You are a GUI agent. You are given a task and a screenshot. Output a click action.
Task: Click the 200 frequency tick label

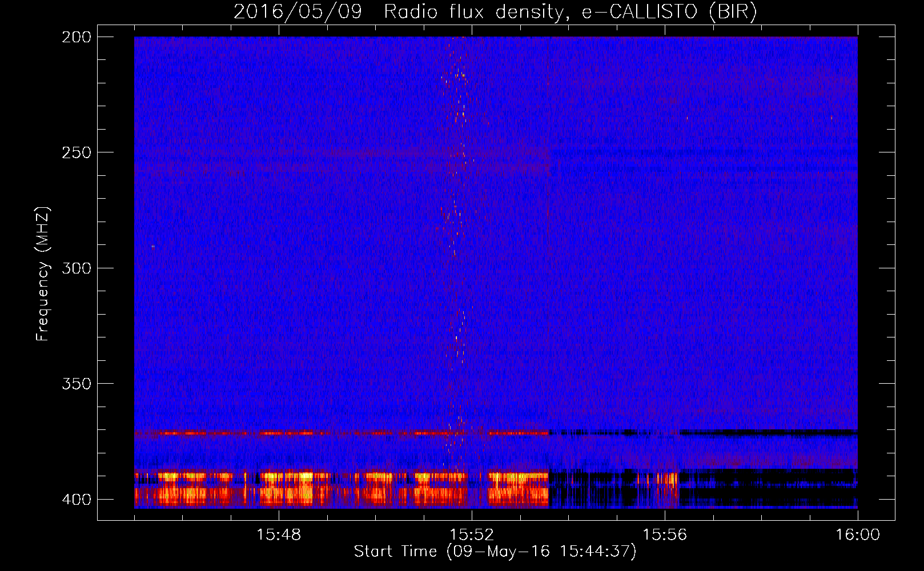click(x=77, y=37)
